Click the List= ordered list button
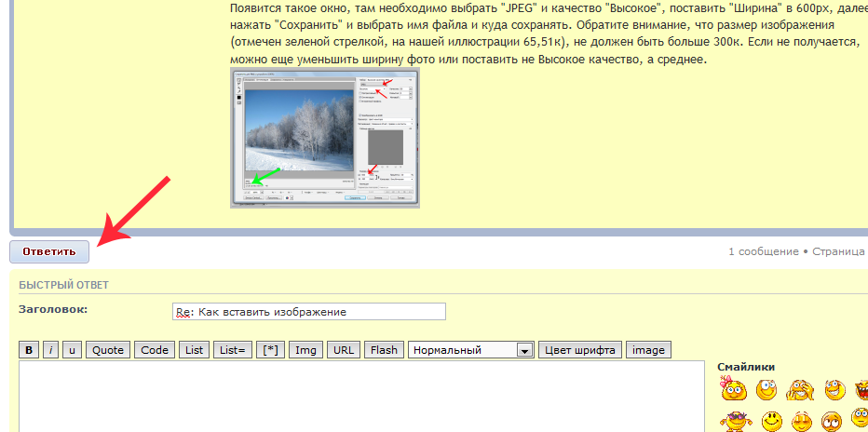The height and width of the screenshot is (432, 868). click(232, 350)
